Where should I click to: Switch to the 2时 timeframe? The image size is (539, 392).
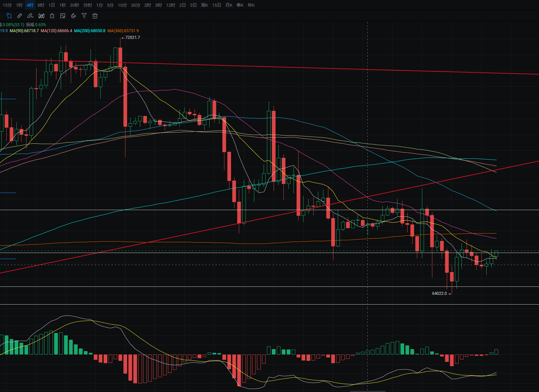148,5
